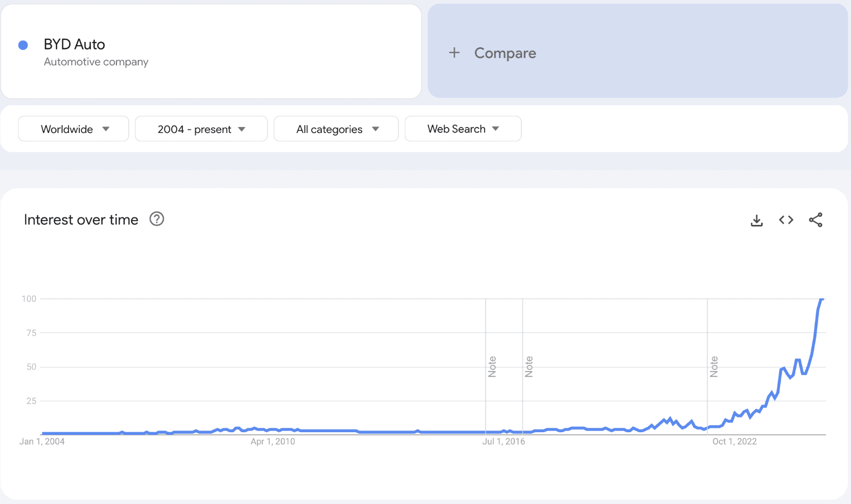Open the second Note after Jul 2016
851x504 pixels.
pos(529,367)
